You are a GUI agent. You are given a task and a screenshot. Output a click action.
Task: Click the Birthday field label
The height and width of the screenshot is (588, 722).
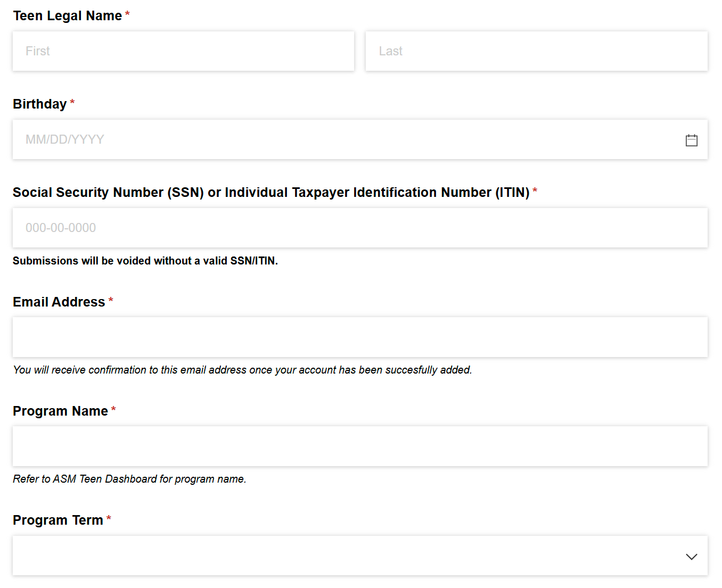(39, 104)
